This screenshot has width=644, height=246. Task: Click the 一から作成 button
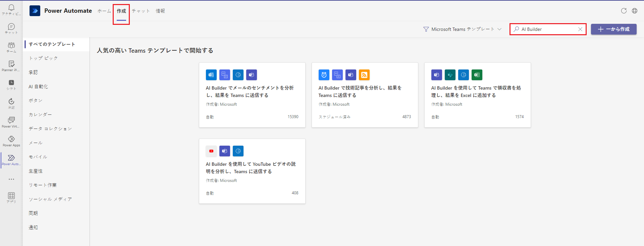[x=613, y=29]
